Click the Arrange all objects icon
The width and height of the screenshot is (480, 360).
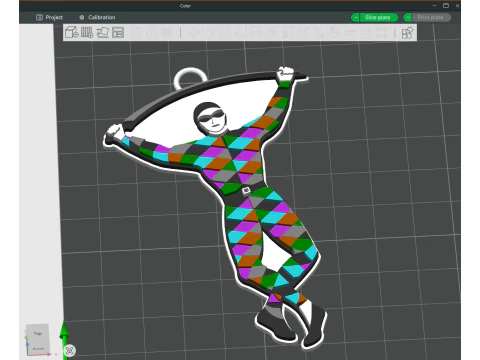(118, 32)
